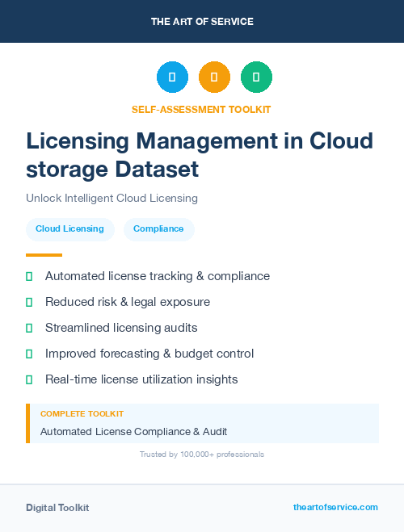Click the icon beside Improved forecasting & budget control
The height and width of the screenshot is (532, 404).
(29, 354)
